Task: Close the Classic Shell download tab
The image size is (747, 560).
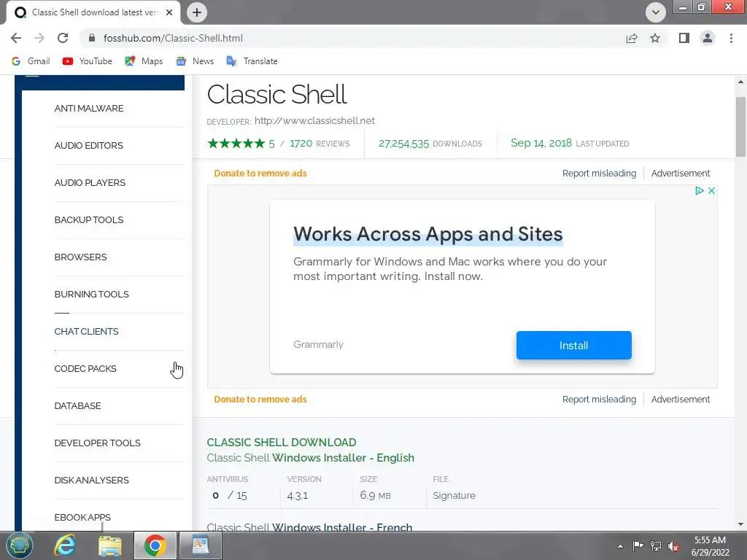Action: tap(169, 12)
